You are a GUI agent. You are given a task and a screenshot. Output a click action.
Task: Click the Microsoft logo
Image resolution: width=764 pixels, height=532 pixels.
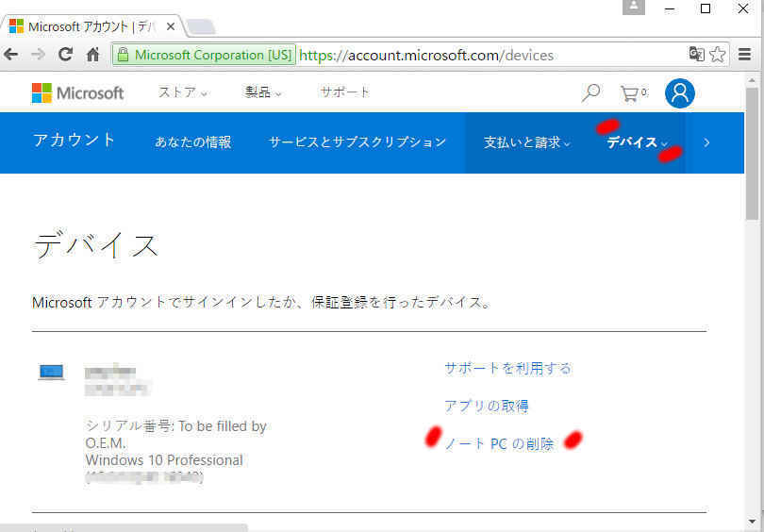77,93
